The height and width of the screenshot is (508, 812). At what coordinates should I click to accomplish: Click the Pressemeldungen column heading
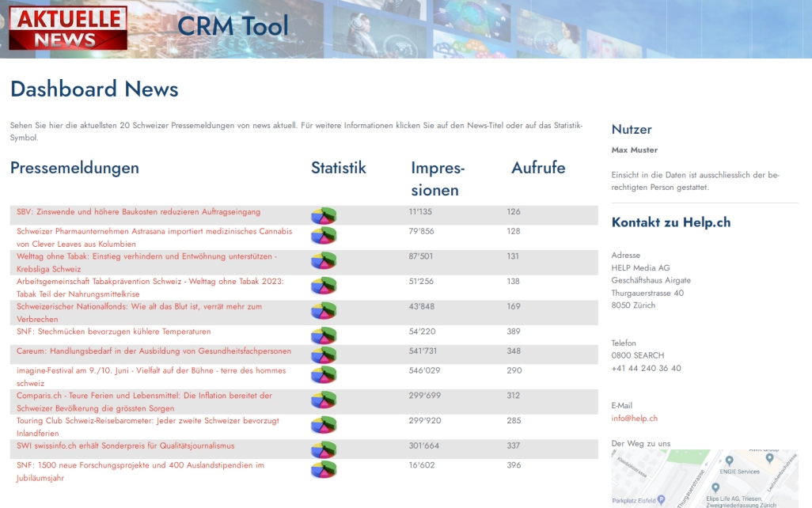pos(74,169)
